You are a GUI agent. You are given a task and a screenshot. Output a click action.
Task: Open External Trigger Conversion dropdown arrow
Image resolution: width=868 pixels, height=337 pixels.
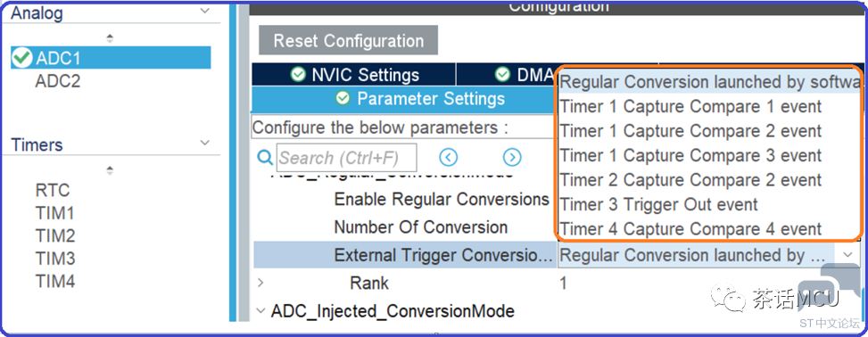(x=848, y=255)
